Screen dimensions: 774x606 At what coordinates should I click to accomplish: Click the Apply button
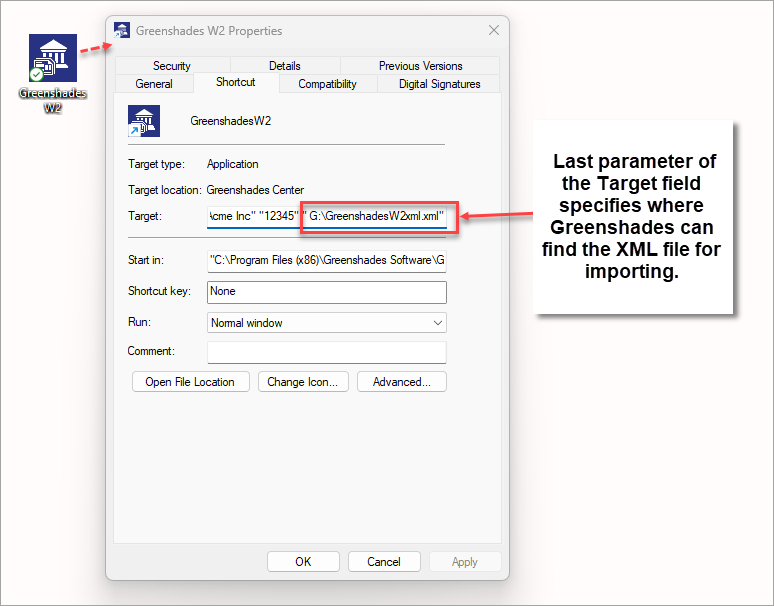tap(465, 562)
